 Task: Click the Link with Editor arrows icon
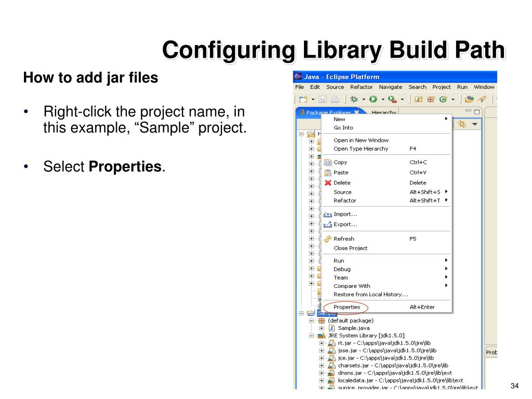coord(462,124)
